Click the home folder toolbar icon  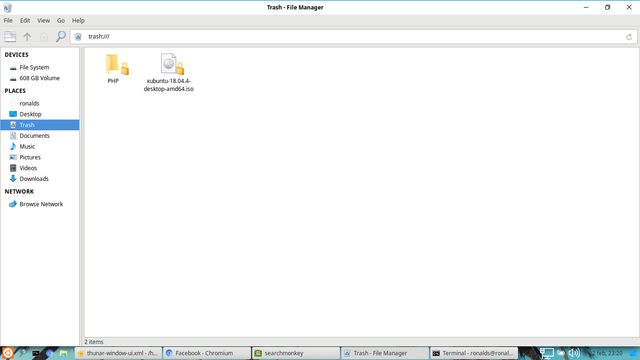44,37
